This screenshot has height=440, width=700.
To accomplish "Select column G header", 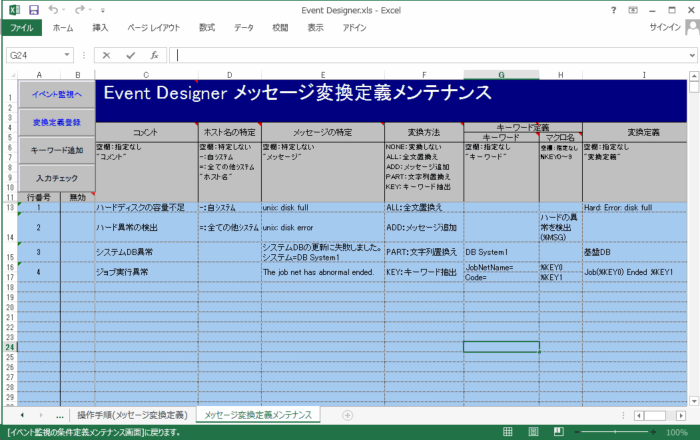I will (x=501, y=75).
